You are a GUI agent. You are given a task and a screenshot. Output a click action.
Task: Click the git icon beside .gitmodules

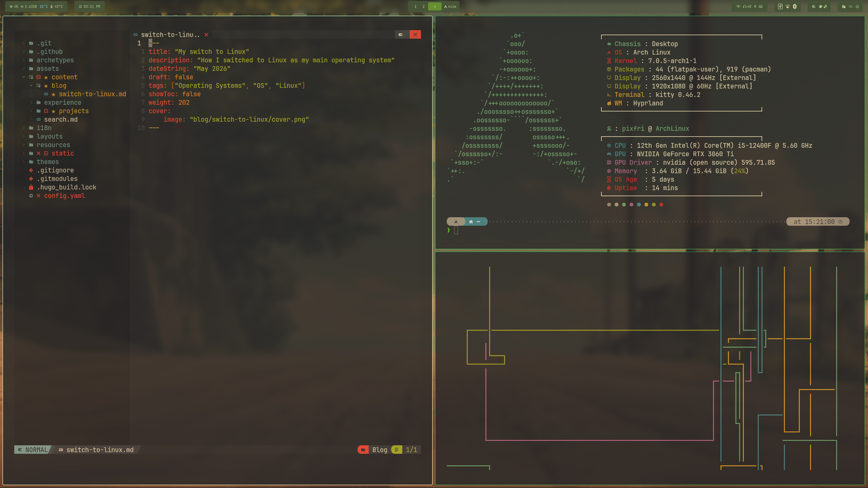(x=31, y=179)
